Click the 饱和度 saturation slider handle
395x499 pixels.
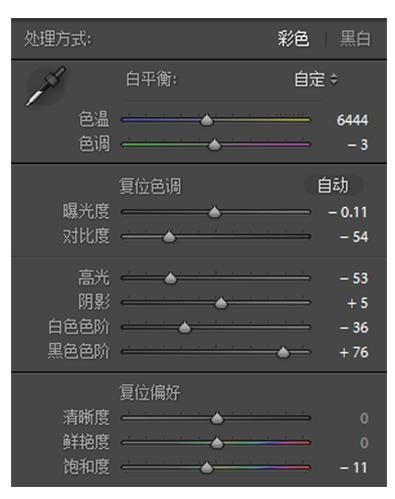point(207,467)
